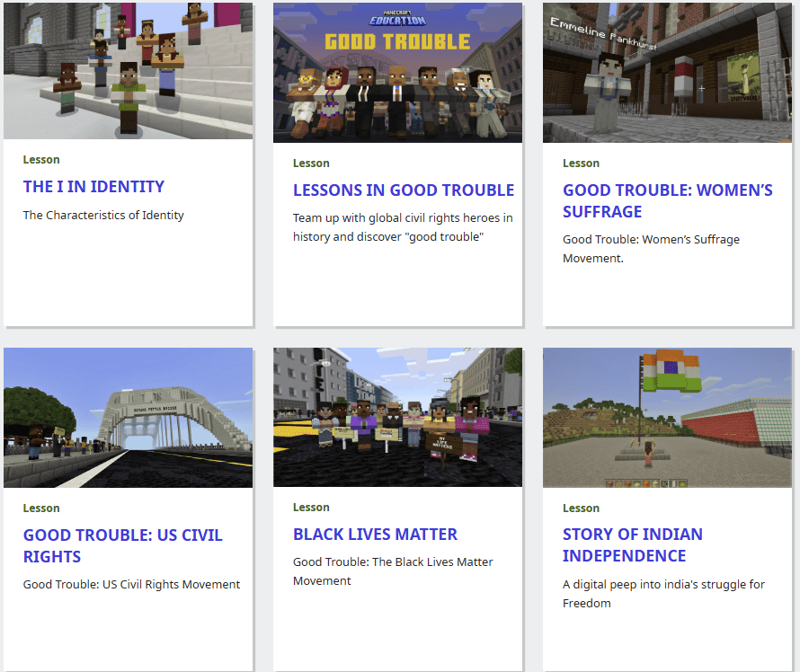Click Lesson label on Women's Suffrage card
The height and width of the screenshot is (672, 800).
click(581, 164)
